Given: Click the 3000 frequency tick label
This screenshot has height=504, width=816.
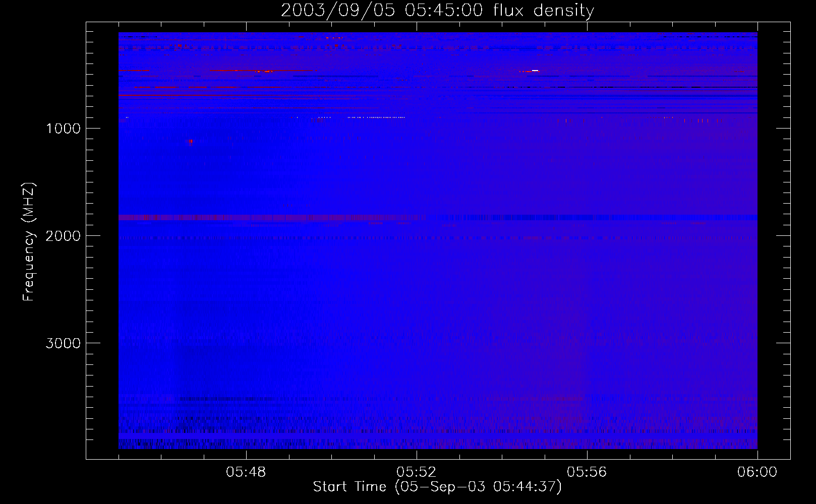Looking at the screenshot, I should [63, 343].
